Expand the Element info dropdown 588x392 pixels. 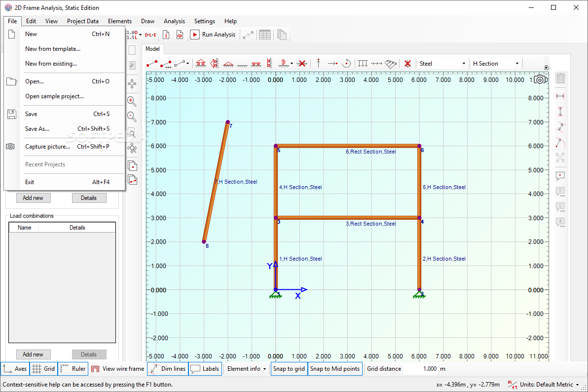tap(246, 369)
